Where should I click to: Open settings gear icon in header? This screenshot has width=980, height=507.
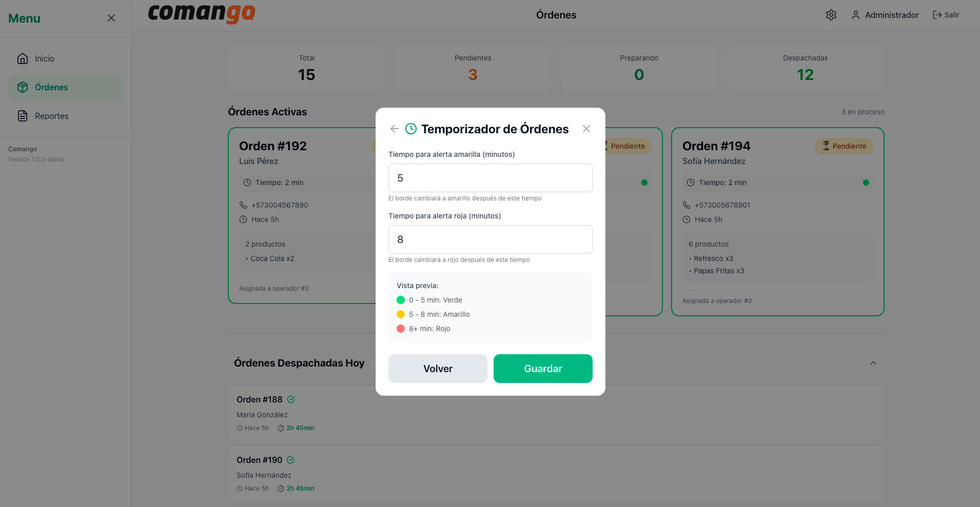click(831, 15)
